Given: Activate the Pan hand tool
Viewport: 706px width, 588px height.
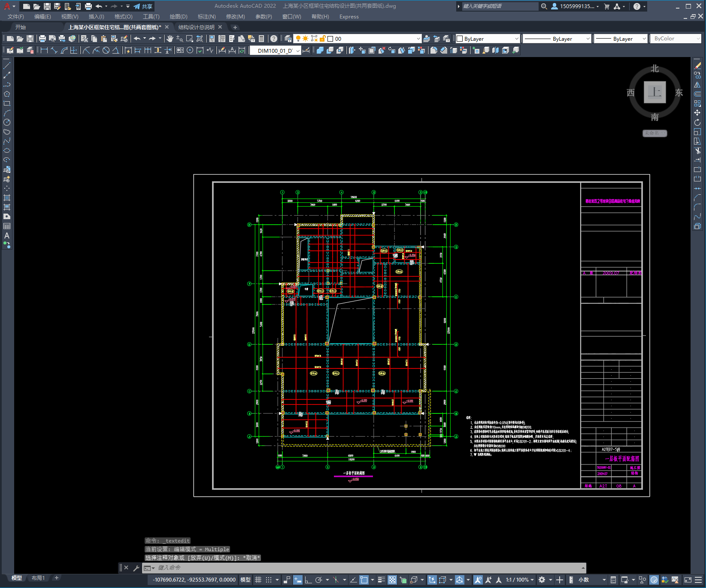Looking at the screenshot, I should tap(170, 39).
